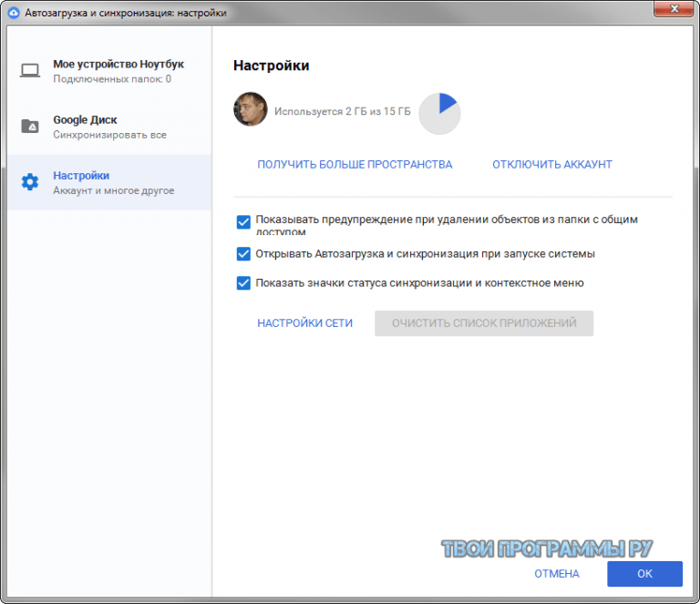Image resolution: width=700 pixels, height=604 pixels.
Task: Click the Google Drive folder icon
Action: pos(30,127)
